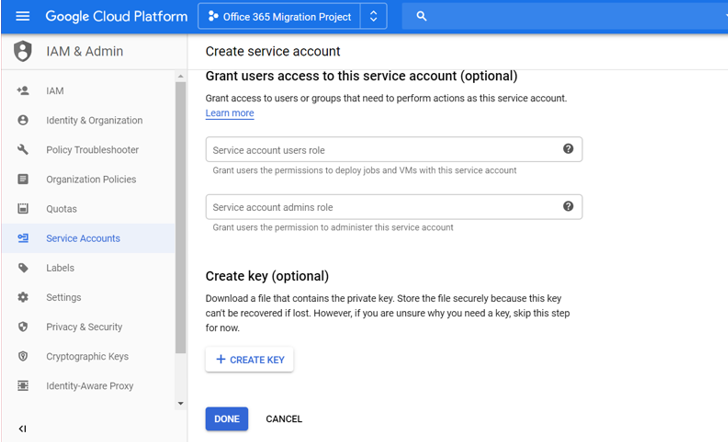This screenshot has width=728, height=442.
Task: Click the sidebar scrollbar down arrow
Action: [x=180, y=403]
